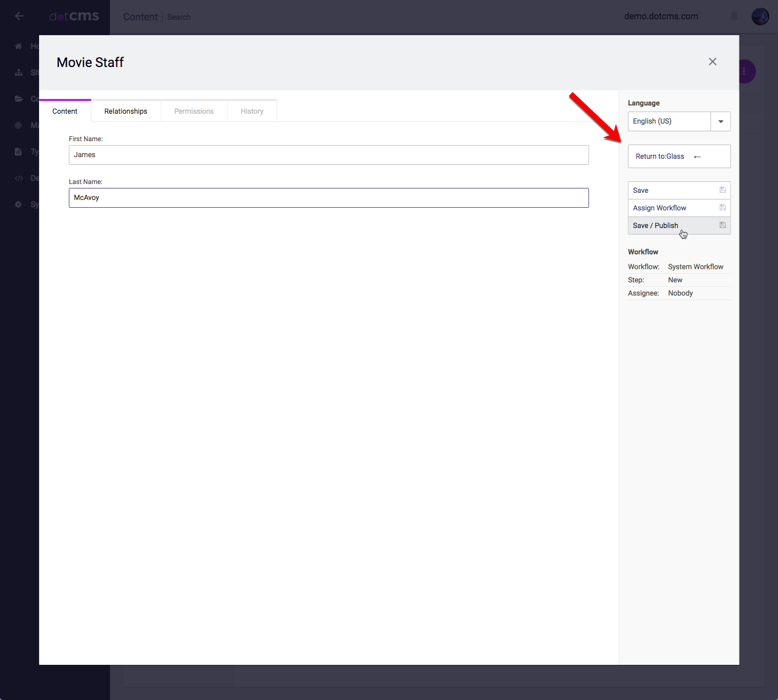Click into the First Name field
This screenshot has width=778, height=700.
pyautogui.click(x=328, y=155)
